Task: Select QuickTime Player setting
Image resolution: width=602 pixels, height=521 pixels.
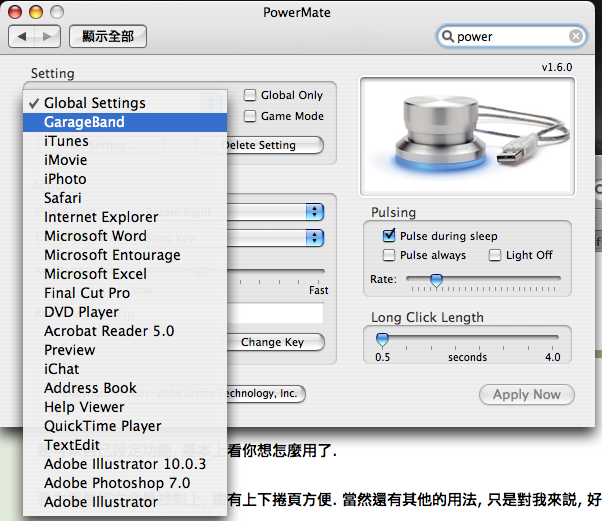Action: click(125, 426)
